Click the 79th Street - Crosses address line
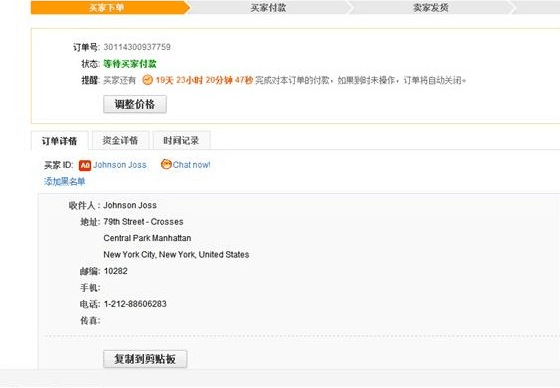The width and height of the screenshot is (560, 388). tap(144, 222)
